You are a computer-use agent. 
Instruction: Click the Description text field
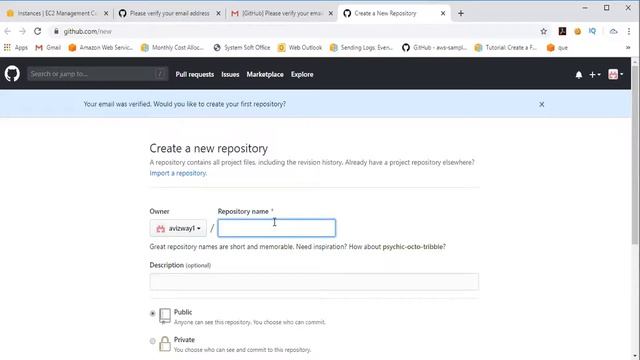314,282
